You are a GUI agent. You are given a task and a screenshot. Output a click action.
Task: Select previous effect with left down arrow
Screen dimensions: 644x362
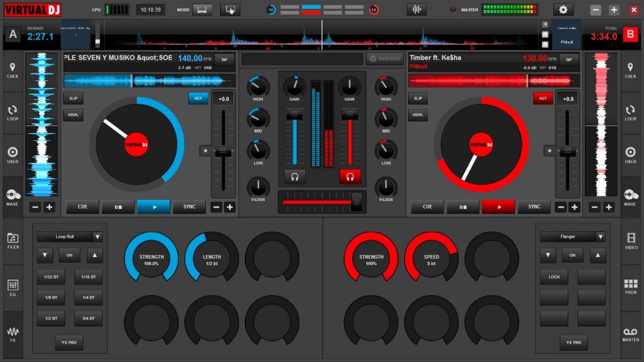45,255
